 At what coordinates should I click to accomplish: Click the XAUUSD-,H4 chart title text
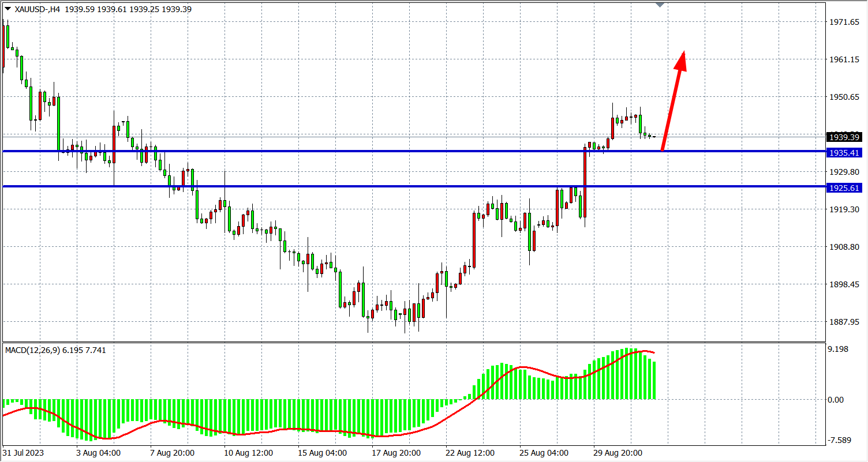pos(36,9)
